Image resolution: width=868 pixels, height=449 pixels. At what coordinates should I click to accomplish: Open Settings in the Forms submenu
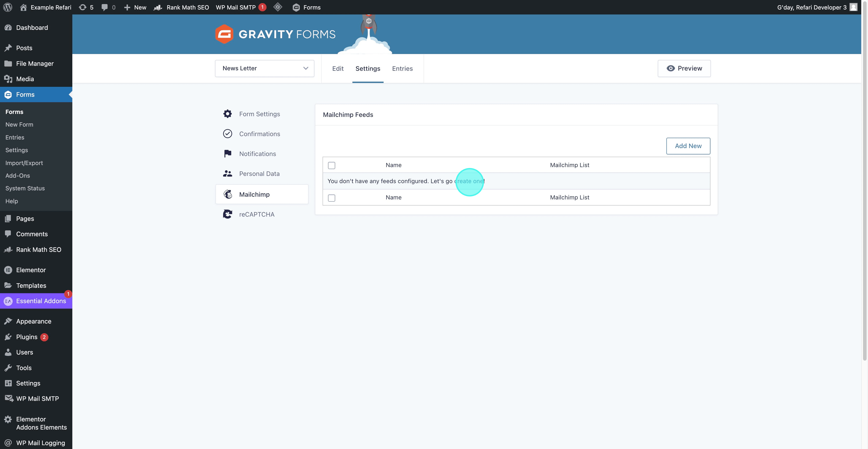[17, 150]
